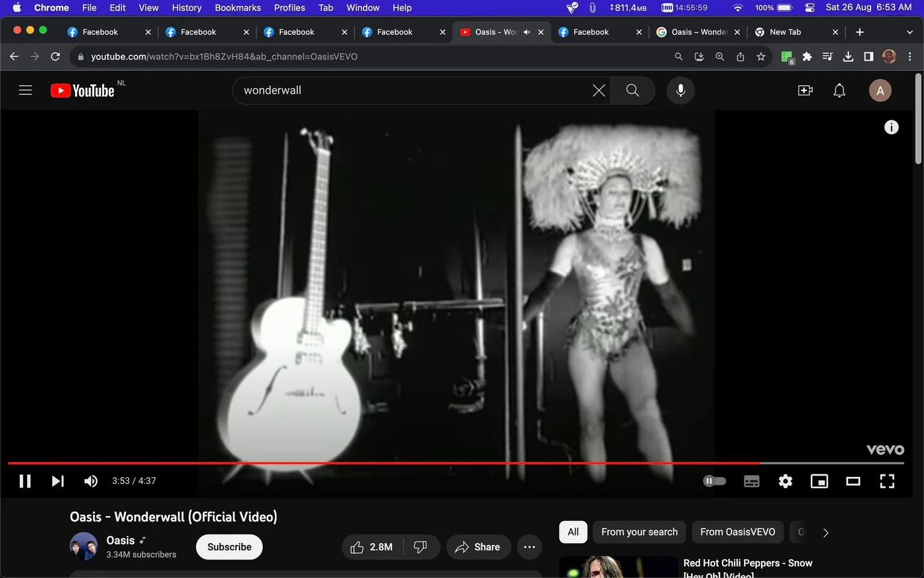Skip to the next video
Image resolution: width=924 pixels, height=578 pixels.
point(58,481)
